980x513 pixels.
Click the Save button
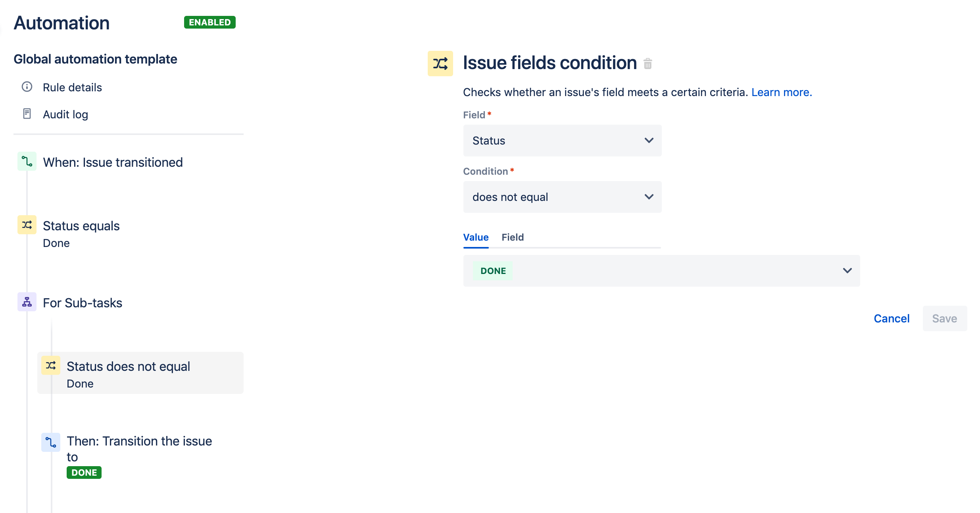point(944,318)
